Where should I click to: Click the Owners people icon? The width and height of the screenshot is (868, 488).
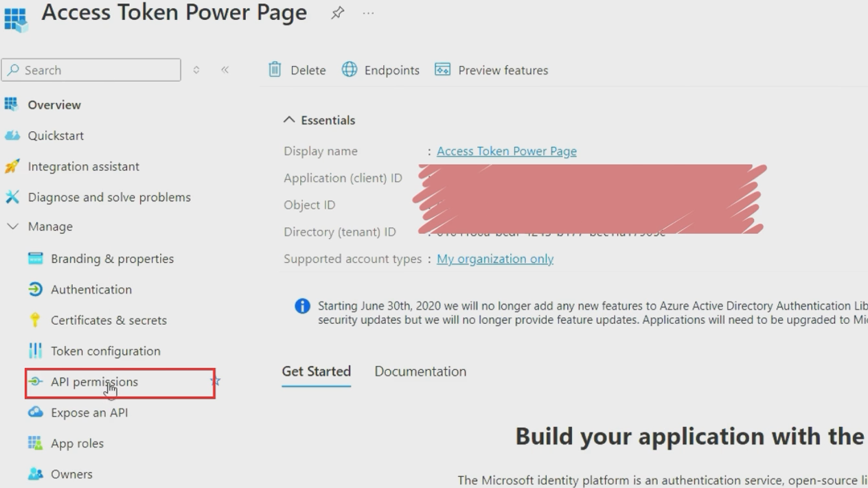[35, 474]
